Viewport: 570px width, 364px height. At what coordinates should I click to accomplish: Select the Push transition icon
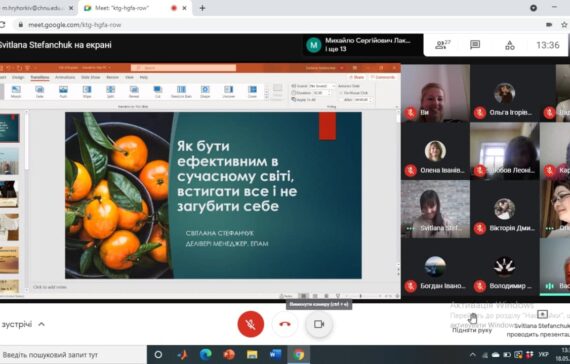(63, 91)
